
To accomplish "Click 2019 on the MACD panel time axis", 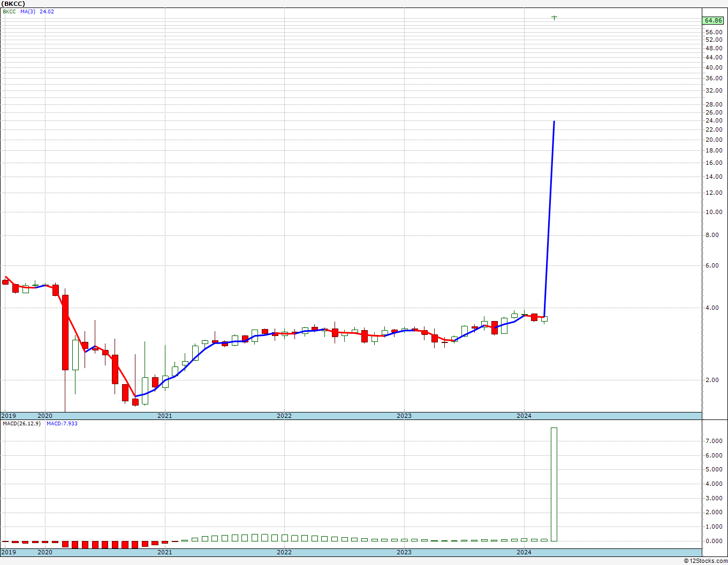I will 9,552.
